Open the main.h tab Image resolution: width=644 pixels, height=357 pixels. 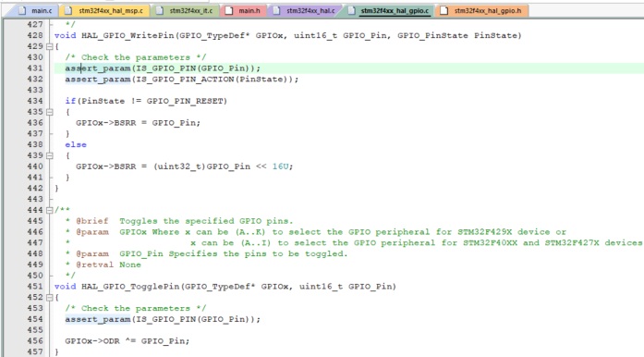(x=244, y=11)
